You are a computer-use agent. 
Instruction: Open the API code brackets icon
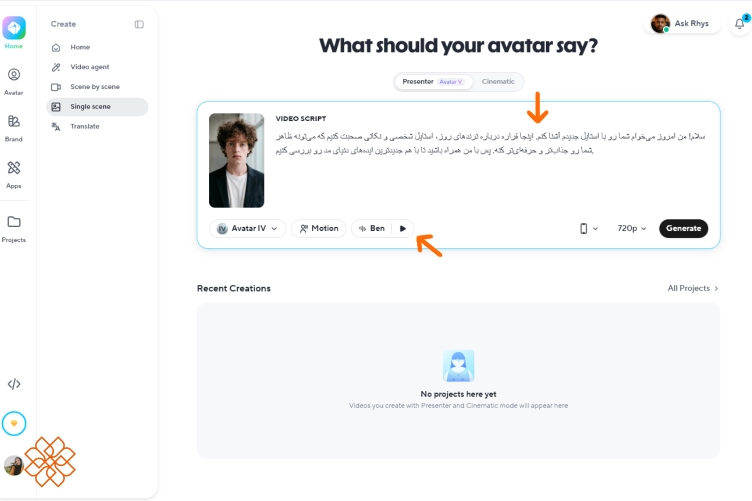tap(14, 384)
